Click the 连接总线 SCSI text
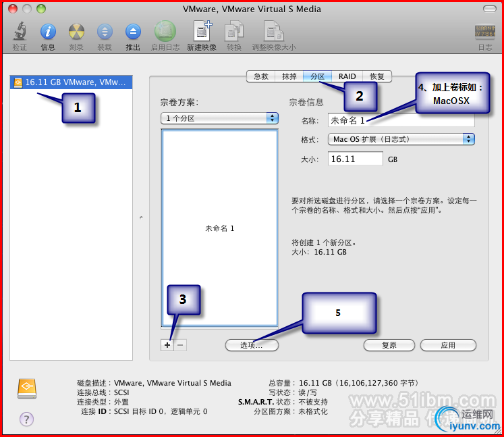Viewport: 504px width, 437px height. [x=103, y=392]
